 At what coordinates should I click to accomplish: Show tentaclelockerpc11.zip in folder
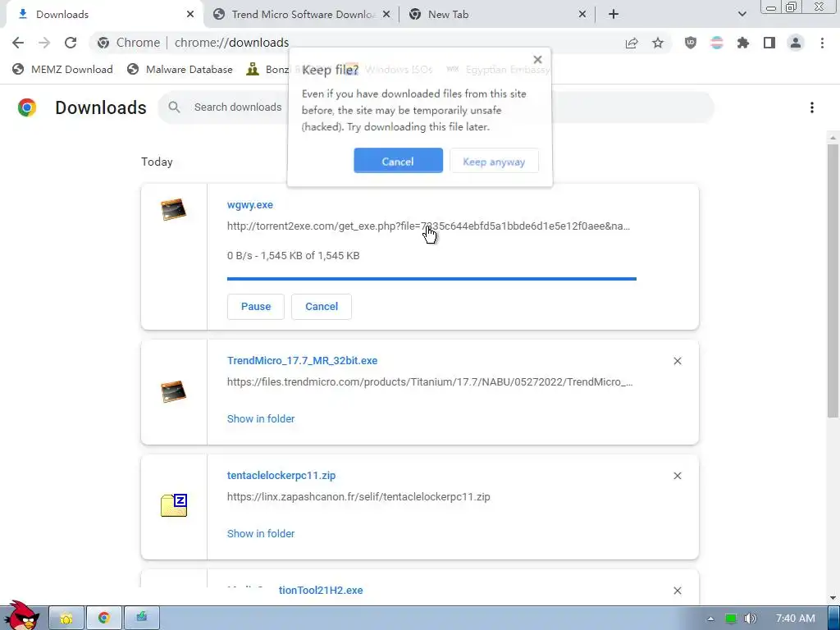point(261,533)
